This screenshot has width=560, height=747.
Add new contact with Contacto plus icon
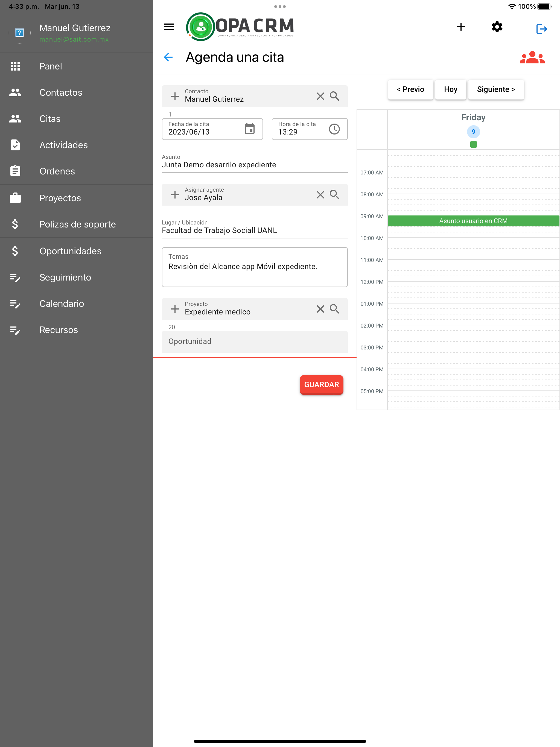tap(175, 96)
